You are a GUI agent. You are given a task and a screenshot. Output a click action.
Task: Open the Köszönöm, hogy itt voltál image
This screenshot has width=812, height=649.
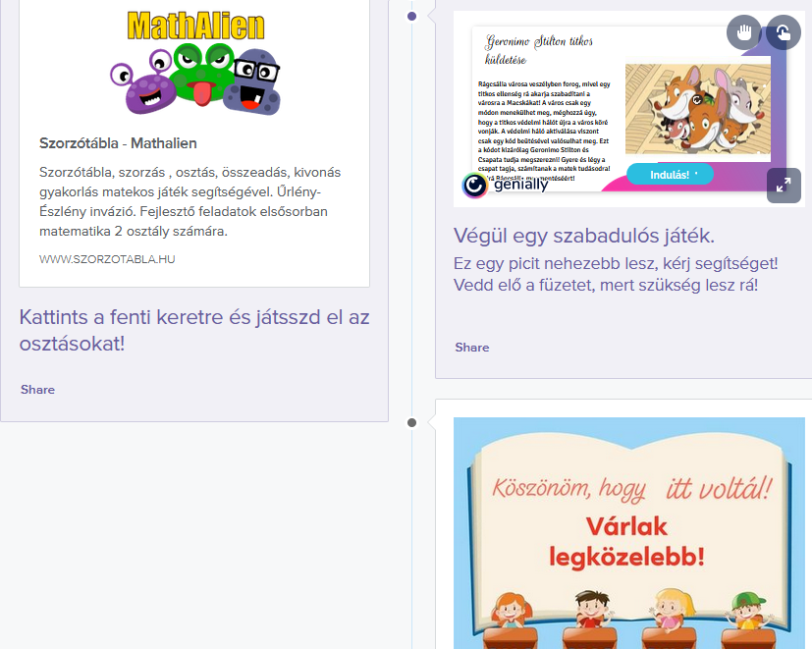point(628,533)
